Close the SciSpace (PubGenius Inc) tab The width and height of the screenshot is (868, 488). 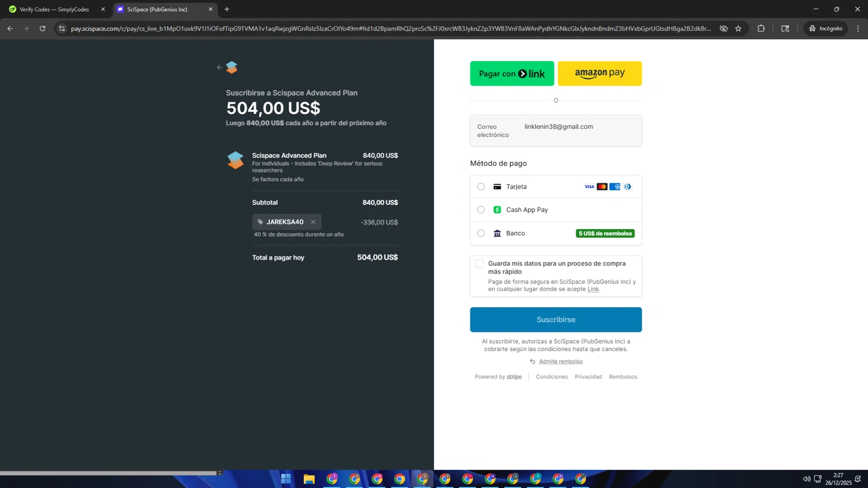point(211,9)
